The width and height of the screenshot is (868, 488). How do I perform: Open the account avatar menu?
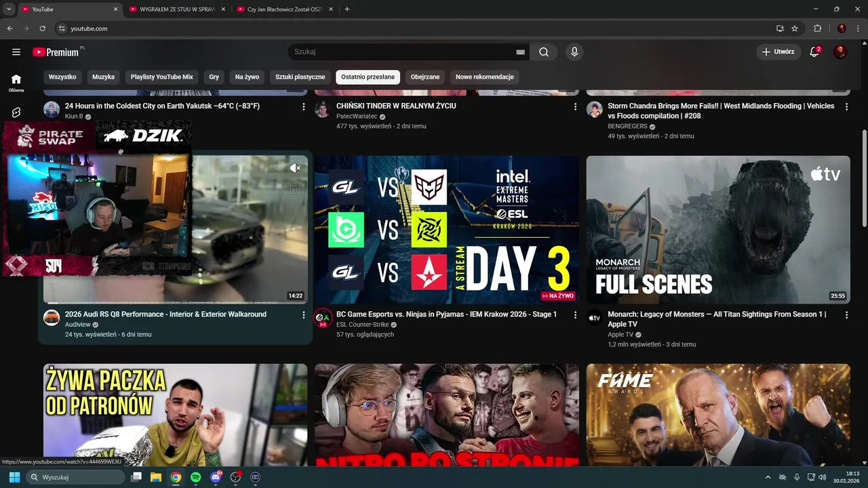(x=840, y=52)
